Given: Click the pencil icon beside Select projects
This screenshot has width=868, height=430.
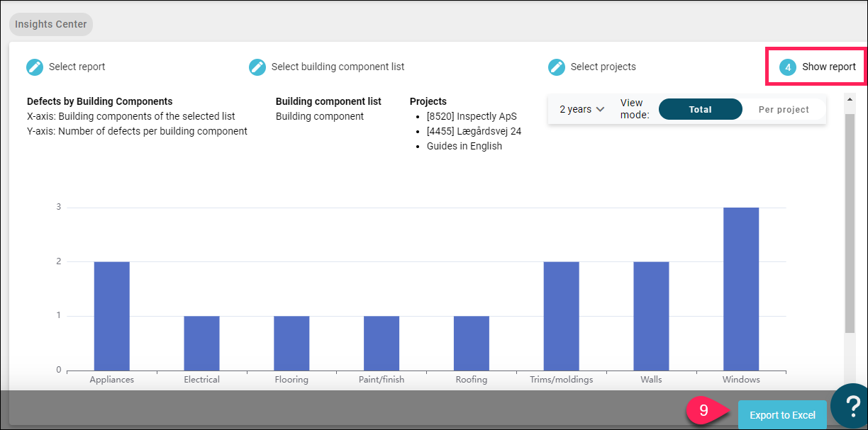Looking at the screenshot, I should 557,67.
